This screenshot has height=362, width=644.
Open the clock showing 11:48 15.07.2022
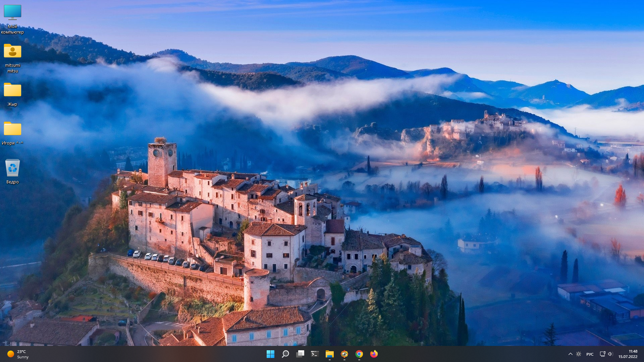[x=628, y=354]
